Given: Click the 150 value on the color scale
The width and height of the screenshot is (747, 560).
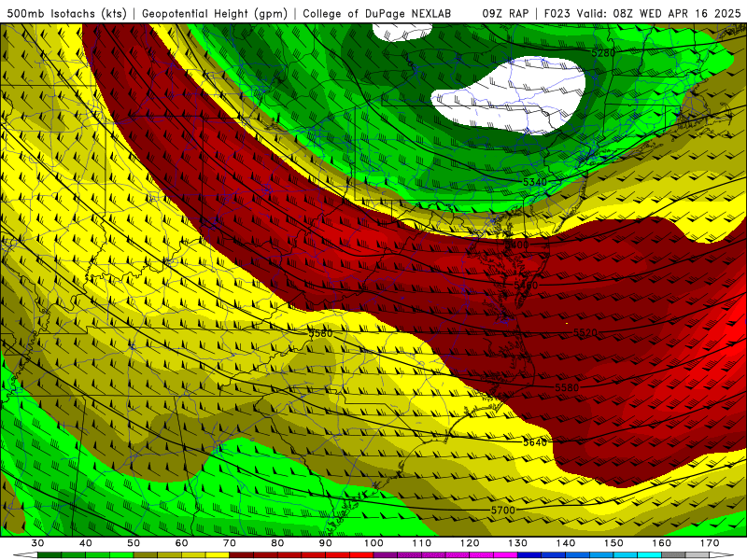Looking at the screenshot, I should 613,543.
